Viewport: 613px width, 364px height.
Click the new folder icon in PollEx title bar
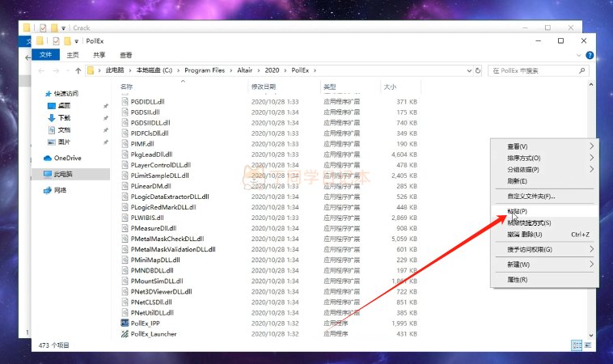coord(67,40)
